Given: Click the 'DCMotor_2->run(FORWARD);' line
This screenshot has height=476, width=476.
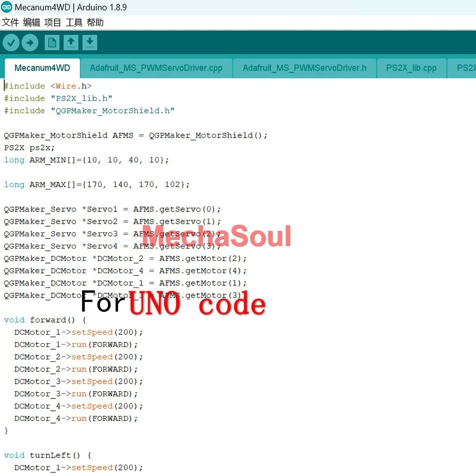Looking at the screenshot, I should [x=76, y=369].
